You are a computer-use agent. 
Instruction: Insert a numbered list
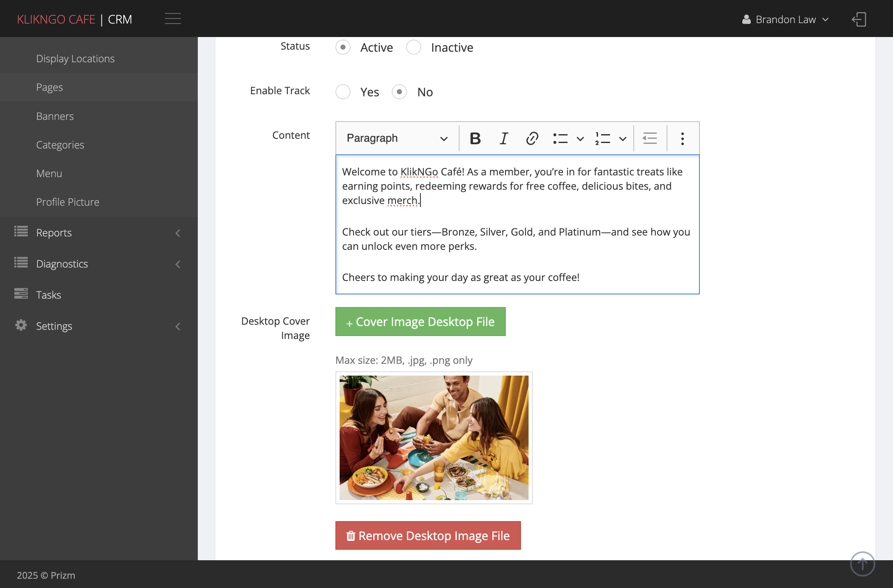[603, 138]
